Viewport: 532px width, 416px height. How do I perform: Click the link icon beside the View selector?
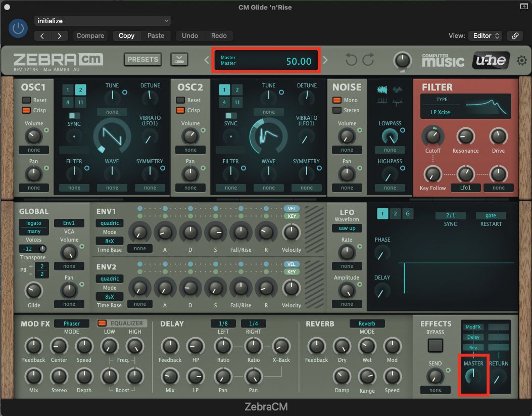(x=515, y=36)
